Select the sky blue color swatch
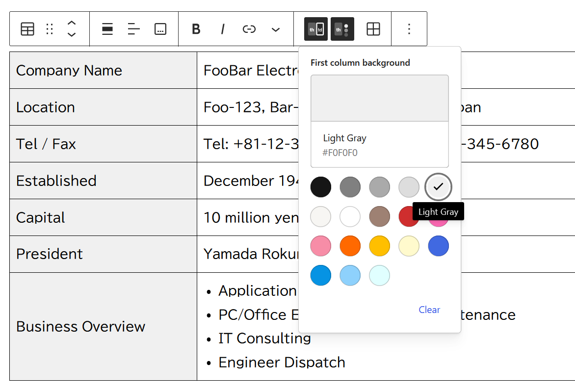The width and height of the screenshot is (575, 392). pos(350,275)
